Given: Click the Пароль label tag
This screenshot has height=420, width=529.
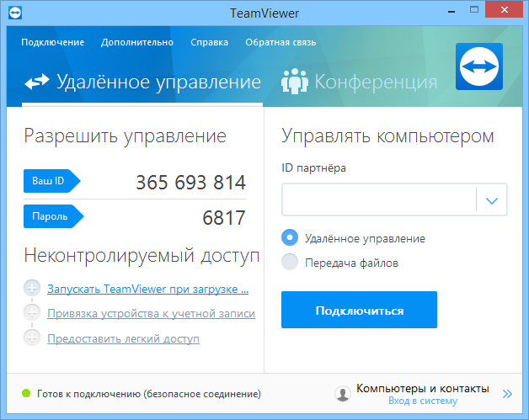Looking at the screenshot, I should click(x=53, y=216).
